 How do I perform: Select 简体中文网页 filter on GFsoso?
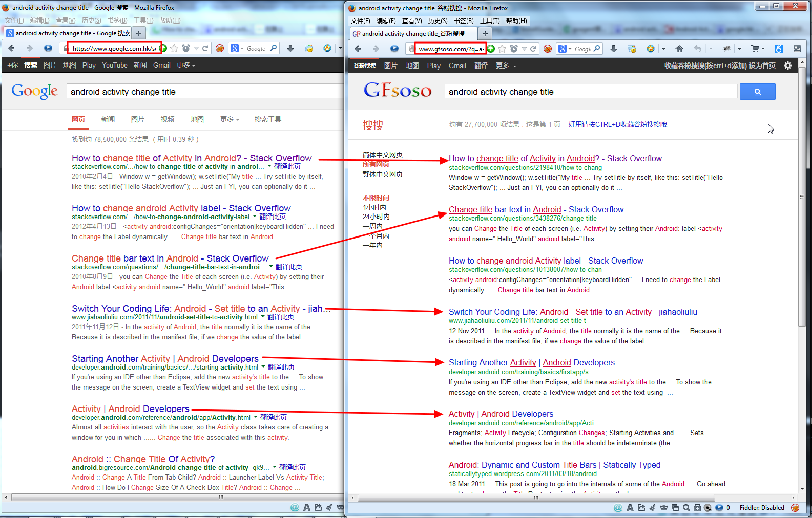[x=382, y=155]
